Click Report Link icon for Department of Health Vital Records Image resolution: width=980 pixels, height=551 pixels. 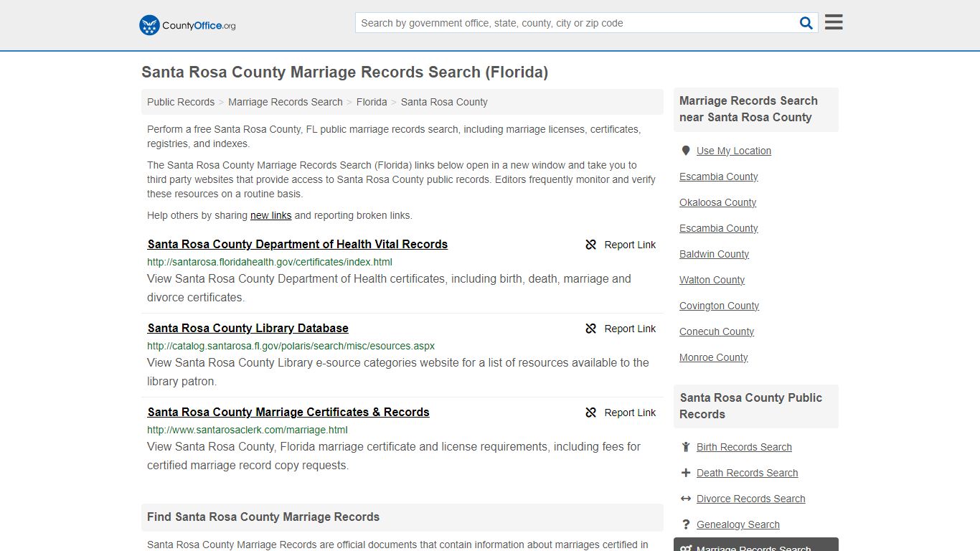(x=591, y=245)
